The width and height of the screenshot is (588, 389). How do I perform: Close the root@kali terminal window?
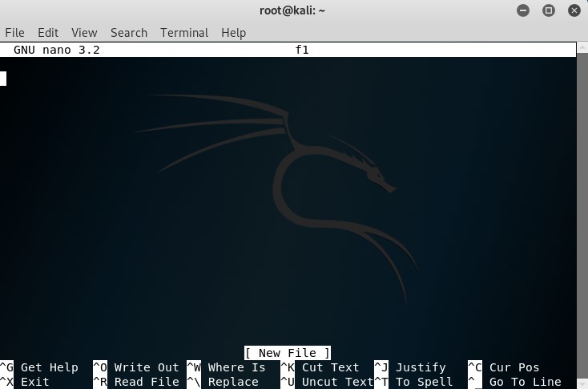click(574, 10)
